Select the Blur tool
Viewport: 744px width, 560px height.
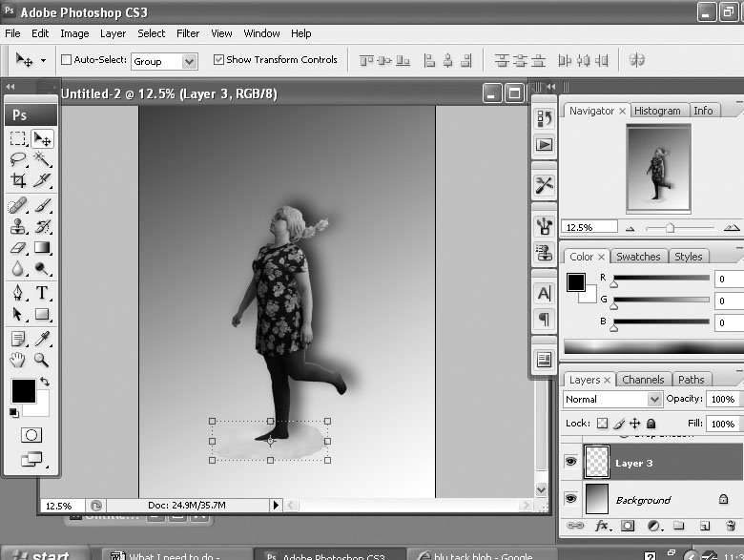click(x=17, y=269)
